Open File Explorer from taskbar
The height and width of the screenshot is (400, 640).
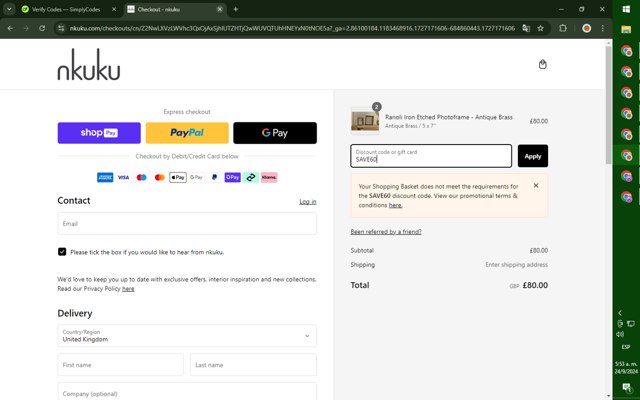pyautogui.click(x=626, y=29)
